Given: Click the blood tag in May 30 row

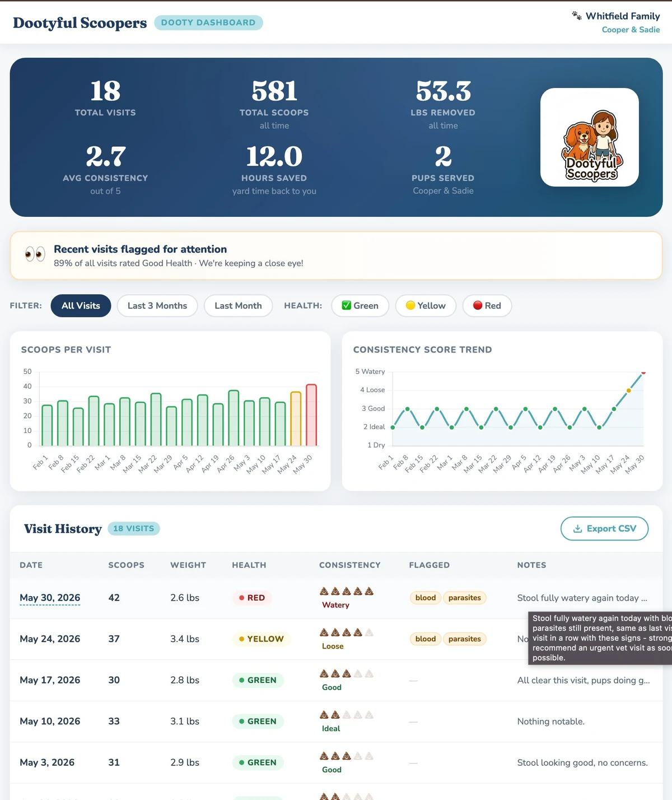Looking at the screenshot, I should click(x=426, y=598).
